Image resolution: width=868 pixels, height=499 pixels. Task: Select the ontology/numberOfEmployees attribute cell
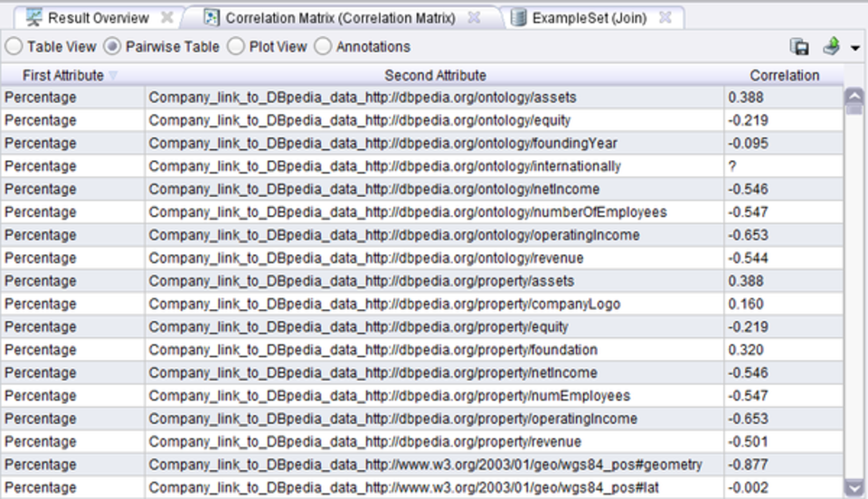point(435,212)
